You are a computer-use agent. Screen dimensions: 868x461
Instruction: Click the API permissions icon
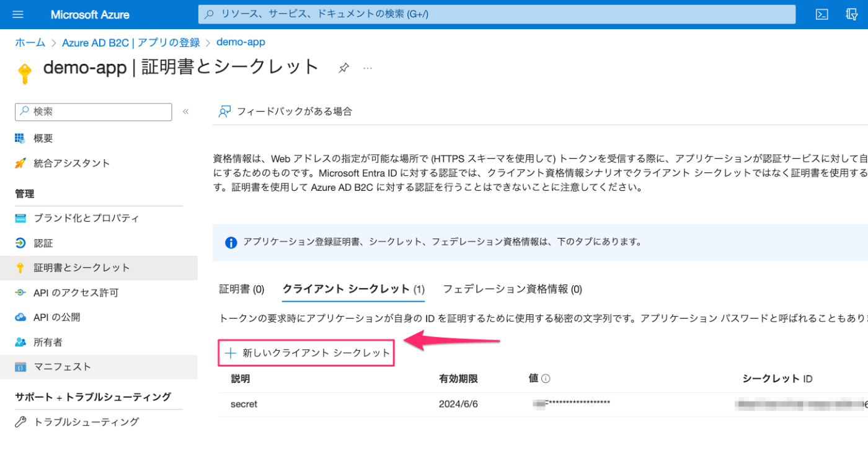[x=20, y=292]
